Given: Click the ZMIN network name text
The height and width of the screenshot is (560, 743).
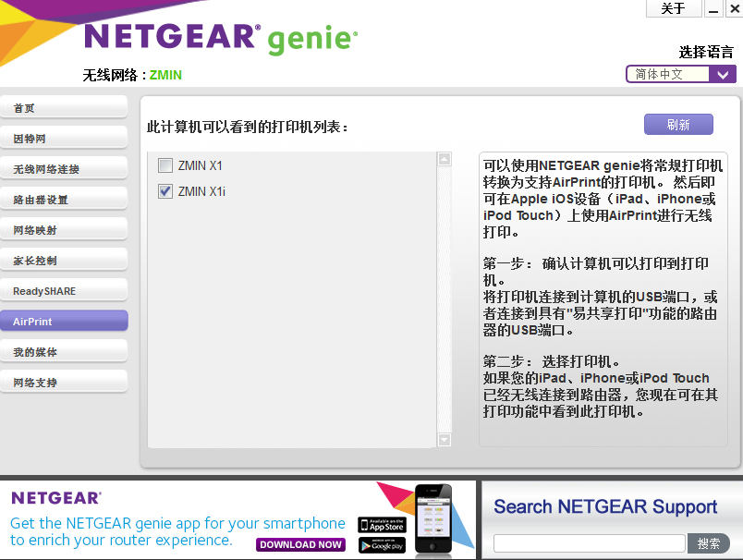Looking at the screenshot, I should [x=165, y=75].
